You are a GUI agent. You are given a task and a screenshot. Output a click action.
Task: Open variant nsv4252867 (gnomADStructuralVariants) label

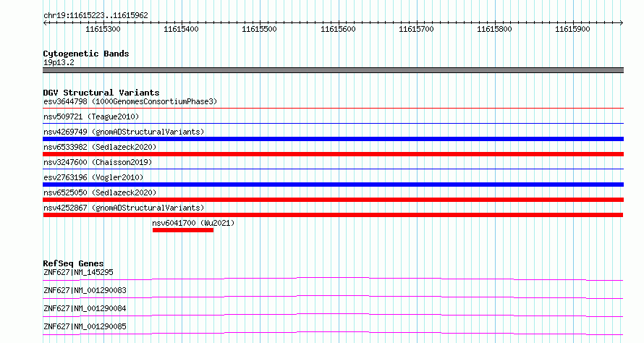[x=124, y=208]
